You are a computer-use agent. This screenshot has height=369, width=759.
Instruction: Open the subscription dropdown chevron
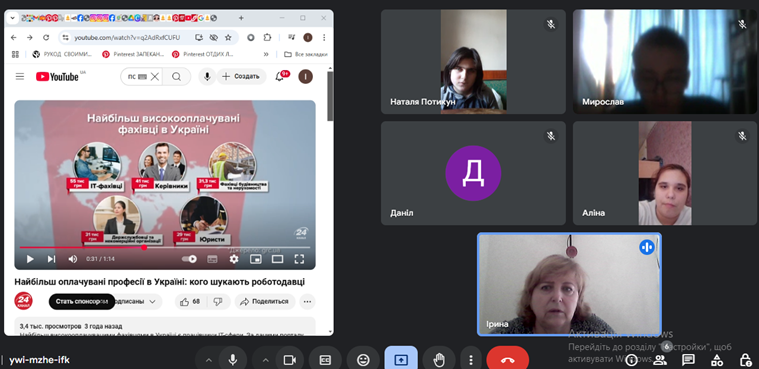[152, 302]
